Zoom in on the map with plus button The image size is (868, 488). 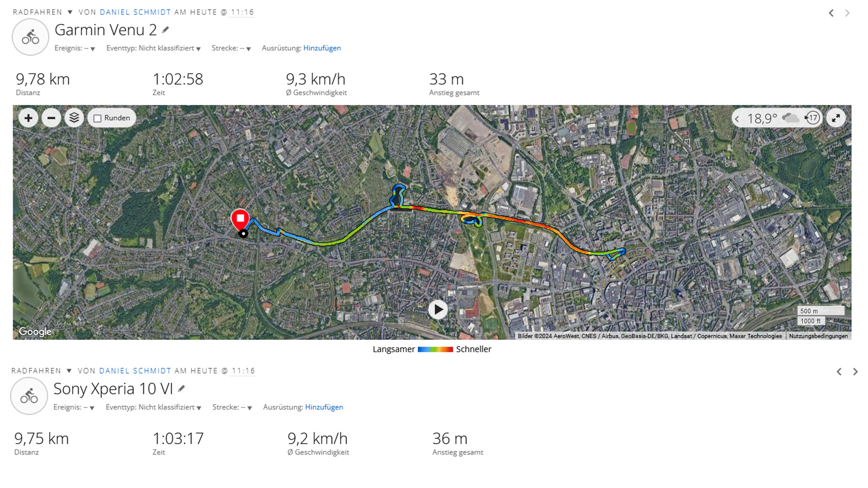click(x=28, y=118)
